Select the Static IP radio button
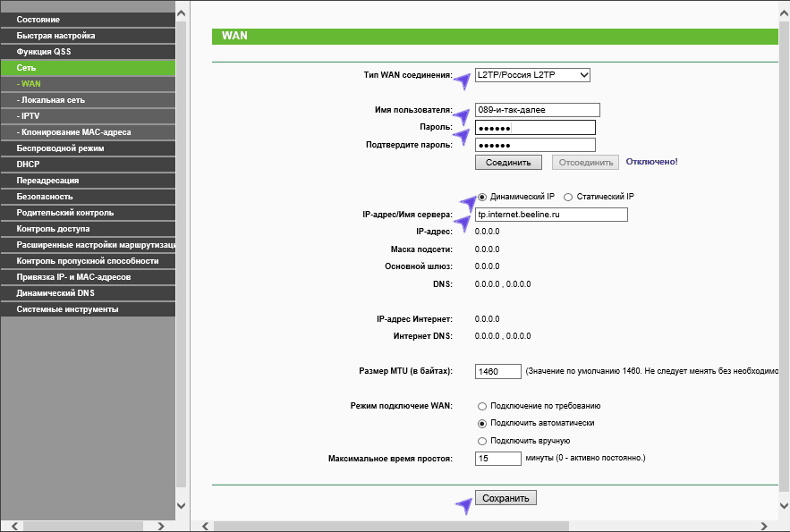Image resolution: width=790 pixels, height=532 pixels. point(568,197)
